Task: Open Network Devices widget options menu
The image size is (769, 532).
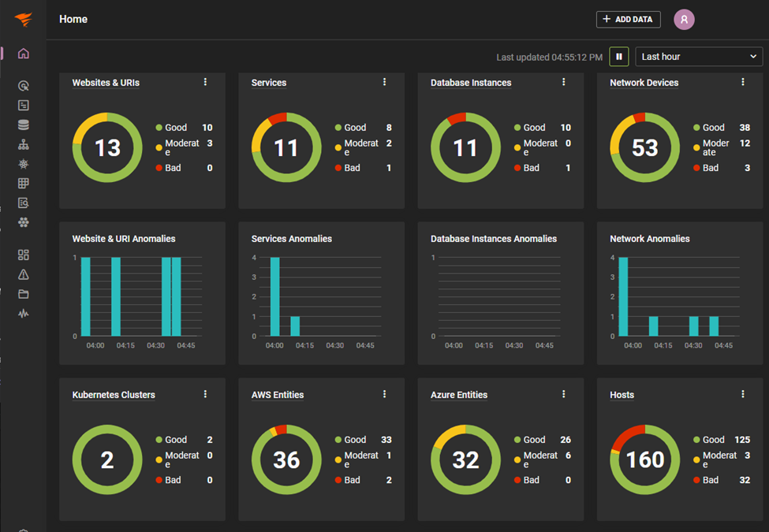Action: pos(742,82)
